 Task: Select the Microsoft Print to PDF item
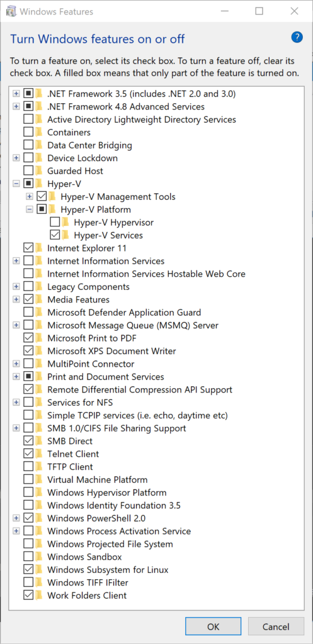(92, 338)
